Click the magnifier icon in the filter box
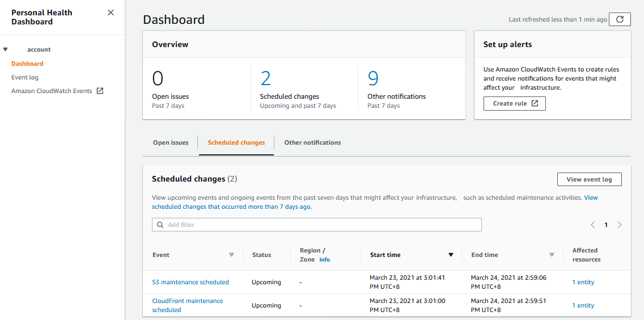 pyautogui.click(x=160, y=225)
